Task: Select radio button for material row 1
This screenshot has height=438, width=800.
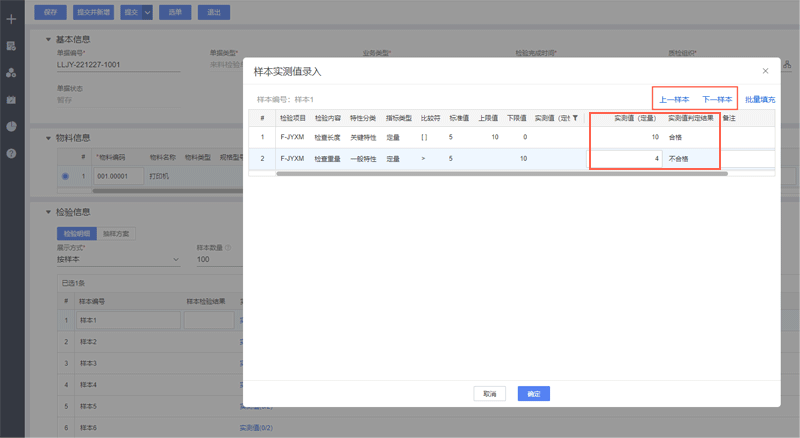Action: coord(66,176)
